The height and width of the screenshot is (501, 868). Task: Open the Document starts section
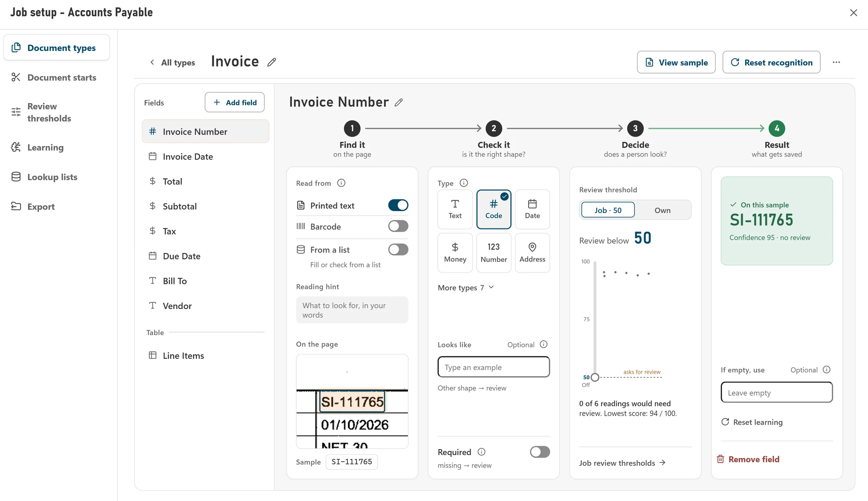(x=57, y=77)
